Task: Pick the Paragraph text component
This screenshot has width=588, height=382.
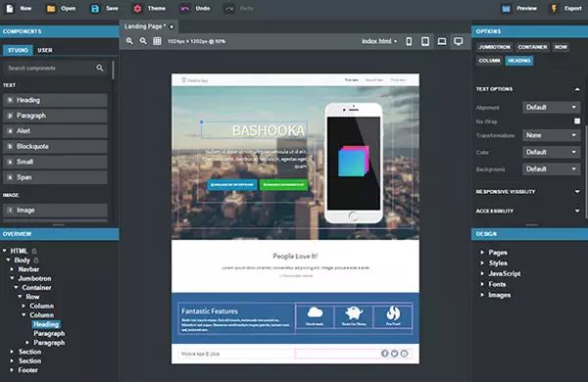Action: click(x=55, y=116)
